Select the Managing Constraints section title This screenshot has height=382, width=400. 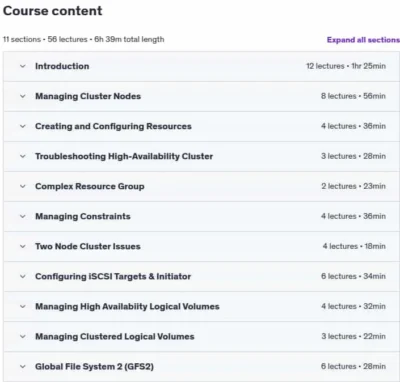coord(83,216)
